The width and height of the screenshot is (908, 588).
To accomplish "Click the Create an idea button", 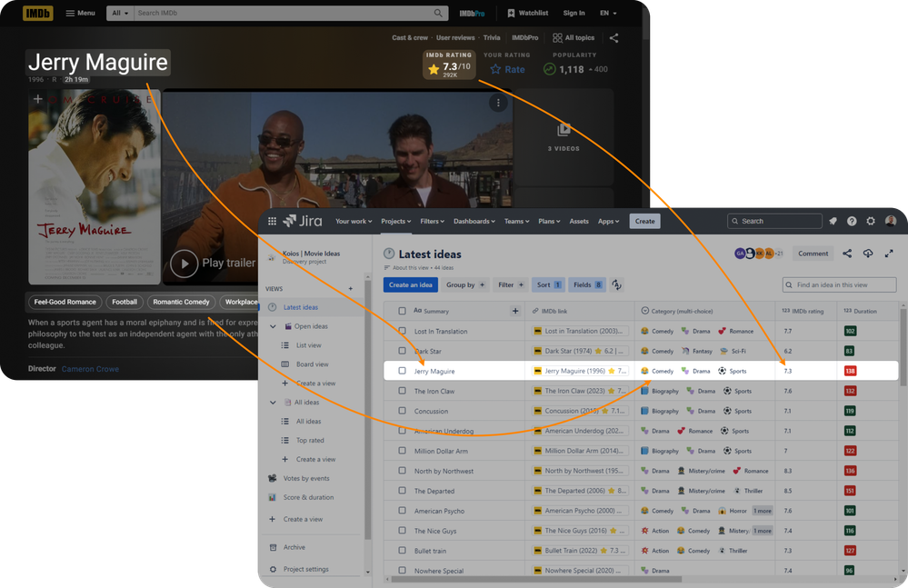I will 411,284.
